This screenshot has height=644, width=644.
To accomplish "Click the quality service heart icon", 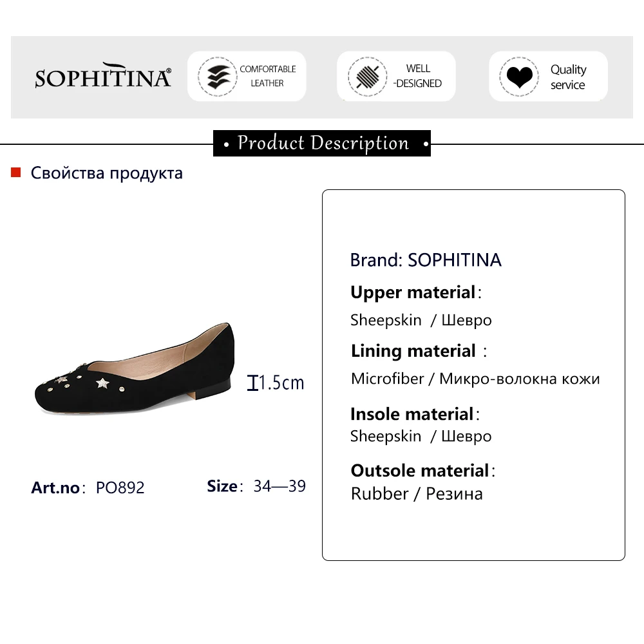I will pyautogui.click(x=519, y=77).
